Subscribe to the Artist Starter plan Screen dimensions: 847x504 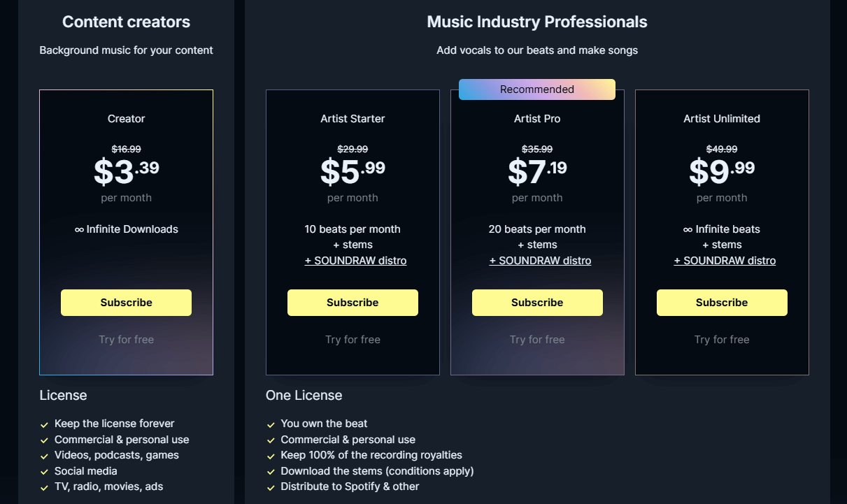click(353, 303)
